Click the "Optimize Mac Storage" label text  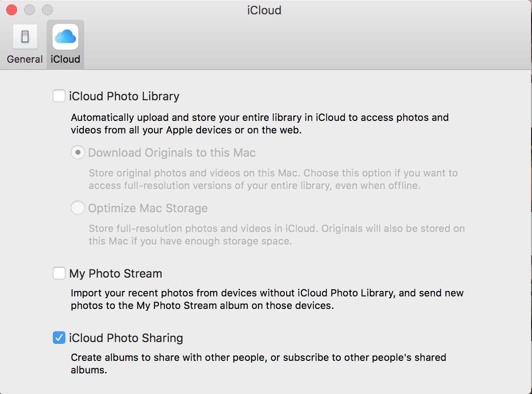point(148,208)
